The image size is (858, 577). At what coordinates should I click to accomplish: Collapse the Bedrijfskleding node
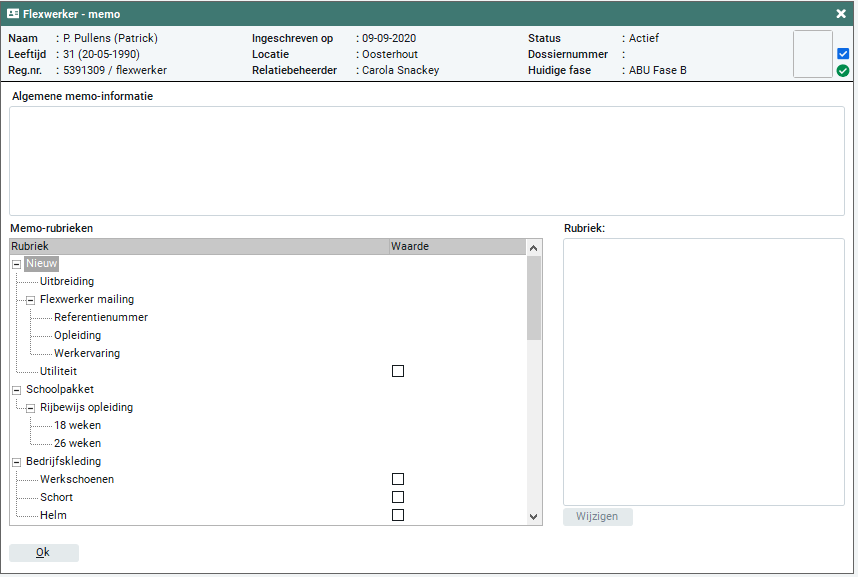tap(16, 462)
